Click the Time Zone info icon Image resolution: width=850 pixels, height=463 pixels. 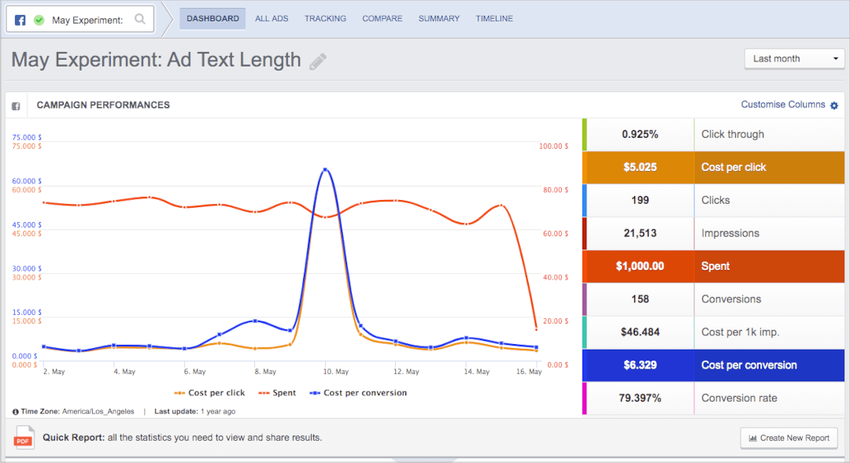click(15, 411)
